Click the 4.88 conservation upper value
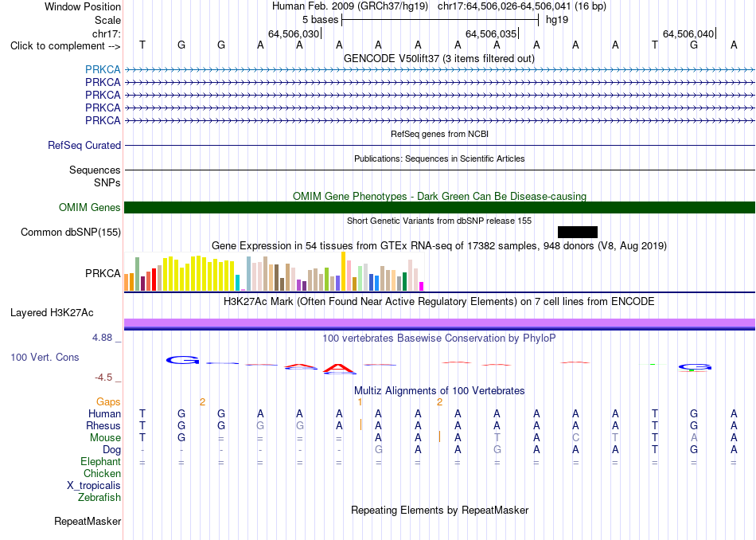Viewport: 756px width, 540px height. tap(102, 338)
